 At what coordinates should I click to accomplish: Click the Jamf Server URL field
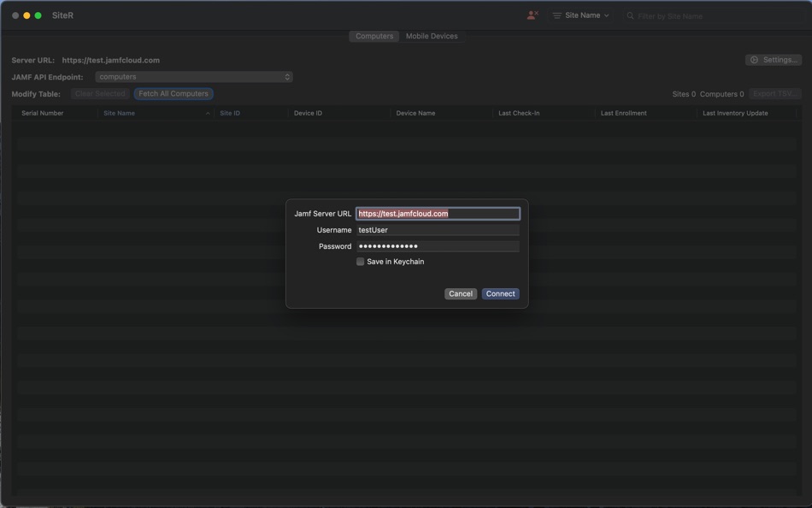pos(438,214)
